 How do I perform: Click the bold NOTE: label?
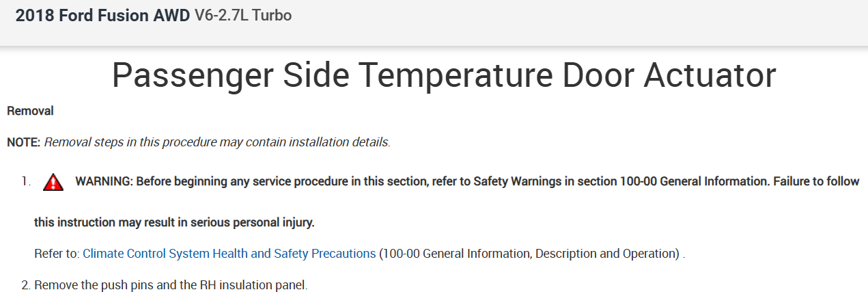(24, 143)
